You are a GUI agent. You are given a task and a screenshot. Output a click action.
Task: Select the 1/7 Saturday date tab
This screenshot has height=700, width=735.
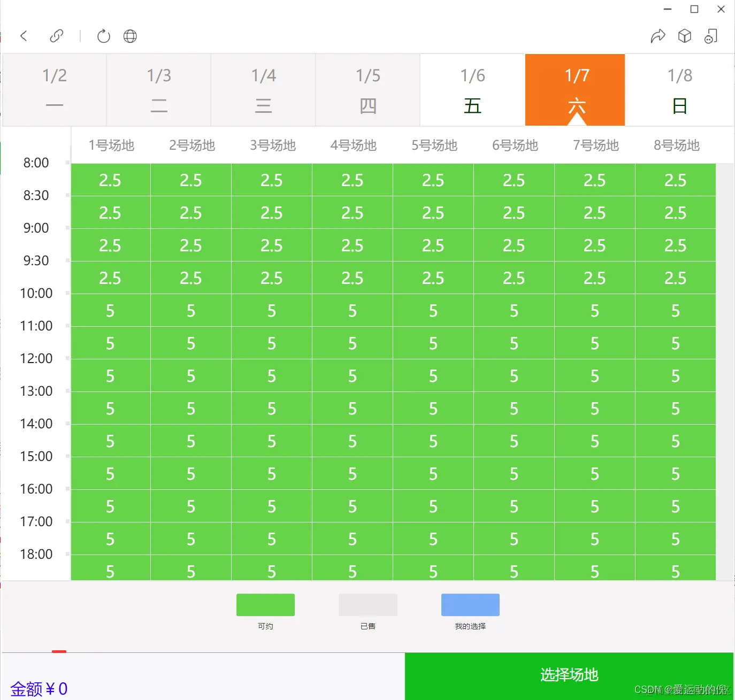pyautogui.click(x=575, y=90)
